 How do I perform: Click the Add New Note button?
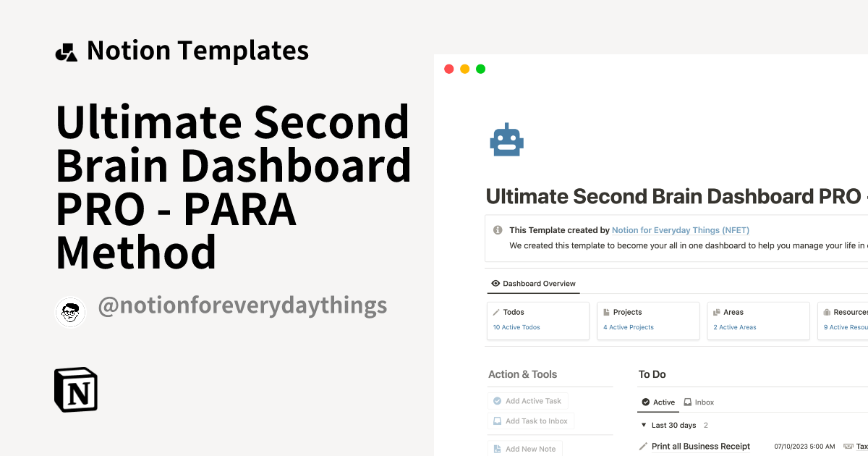[525, 448]
